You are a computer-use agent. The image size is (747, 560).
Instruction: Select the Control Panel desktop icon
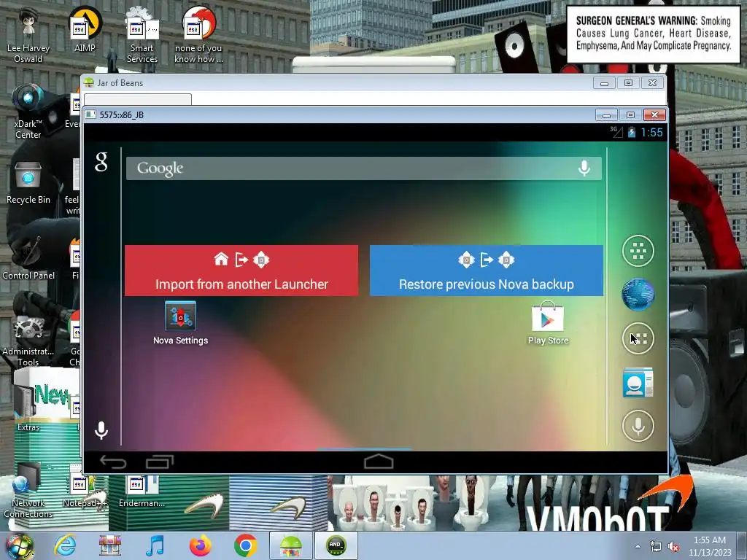click(x=28, y=257)
